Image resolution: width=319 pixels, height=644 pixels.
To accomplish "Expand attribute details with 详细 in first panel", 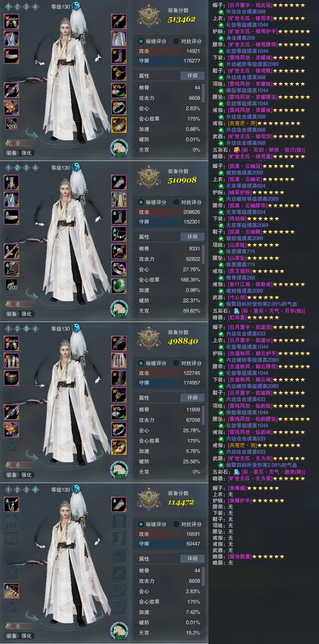I will [193, 76].
